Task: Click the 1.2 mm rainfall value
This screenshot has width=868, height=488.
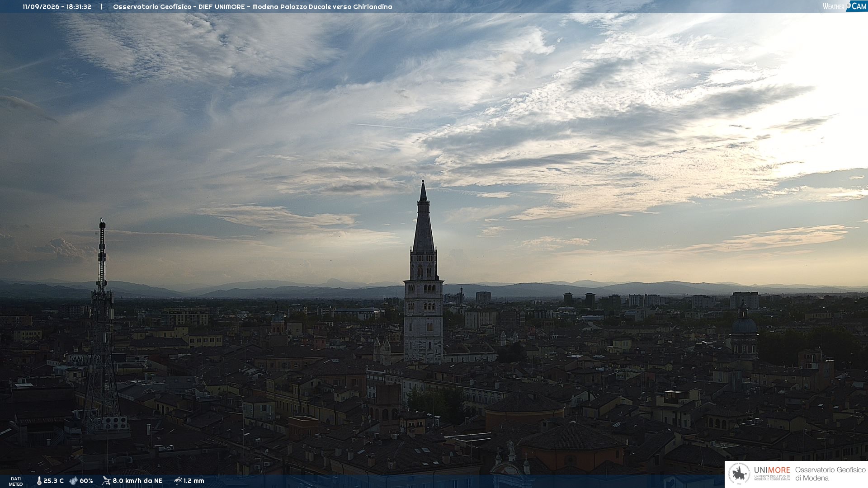Action: pyautogui.click(x=193, y=481)
